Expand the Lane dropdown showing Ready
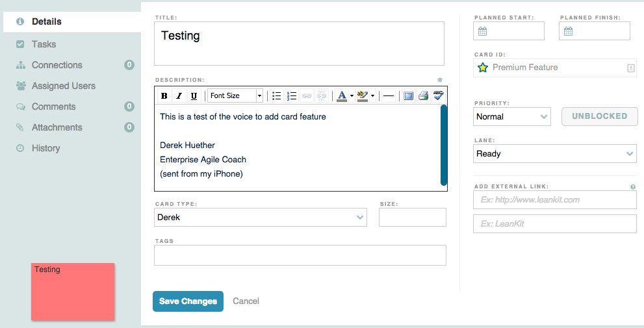Viewport: 644px width, 328px height. tap(554, 153)
